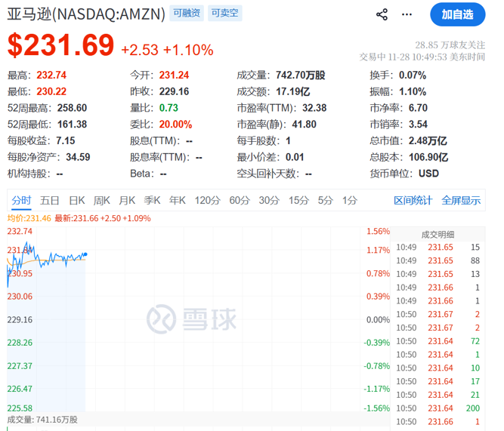Select the 分时 chart tab
The image size is (504, 431).
(x=21, y=200)
